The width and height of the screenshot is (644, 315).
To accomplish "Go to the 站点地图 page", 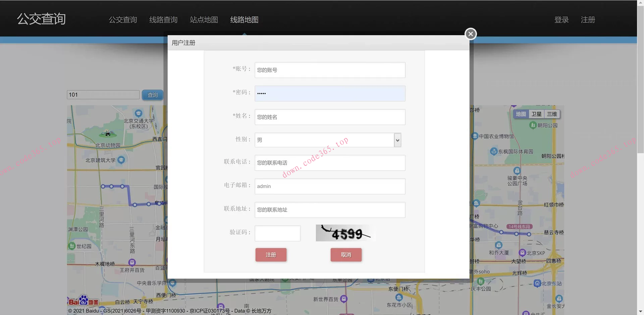I will [x=204, y=20].
